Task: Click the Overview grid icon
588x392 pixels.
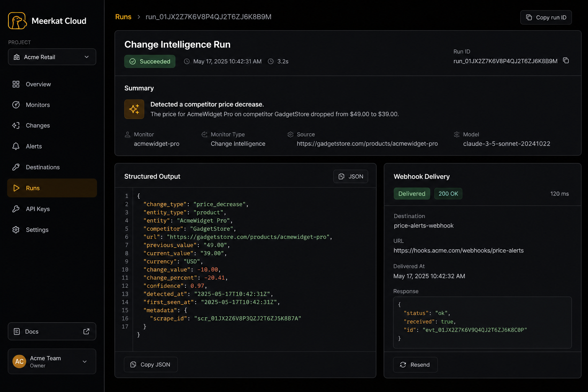Action: (16, 84)
